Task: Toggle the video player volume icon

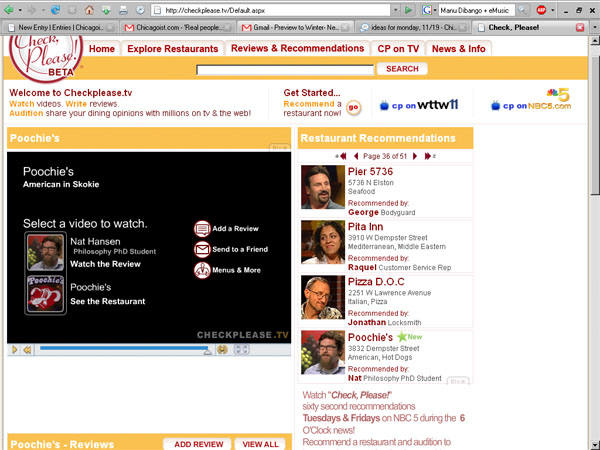Action: tap(222, 349)
